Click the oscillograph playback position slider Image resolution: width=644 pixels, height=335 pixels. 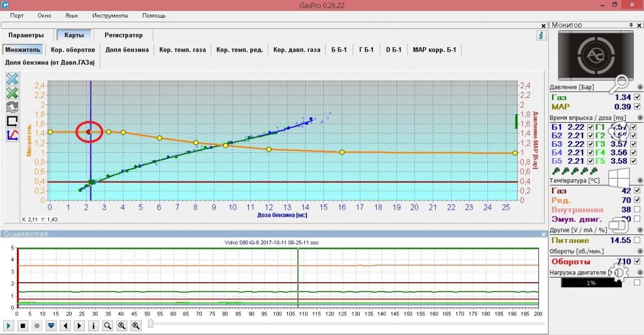(150, 324)
